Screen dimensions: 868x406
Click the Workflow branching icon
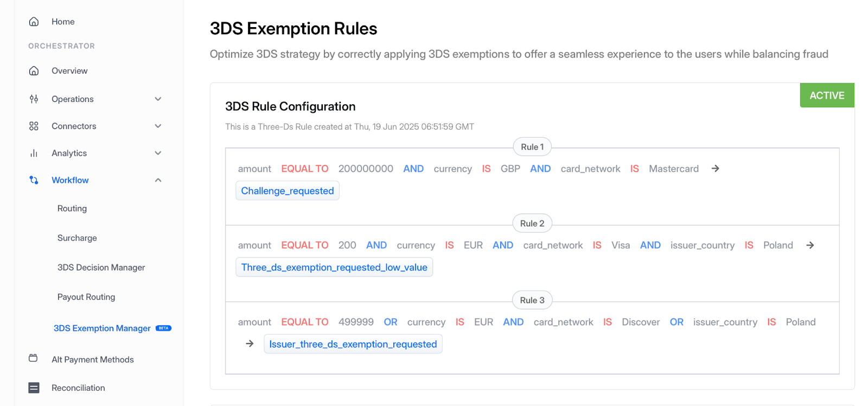[34, 181]
